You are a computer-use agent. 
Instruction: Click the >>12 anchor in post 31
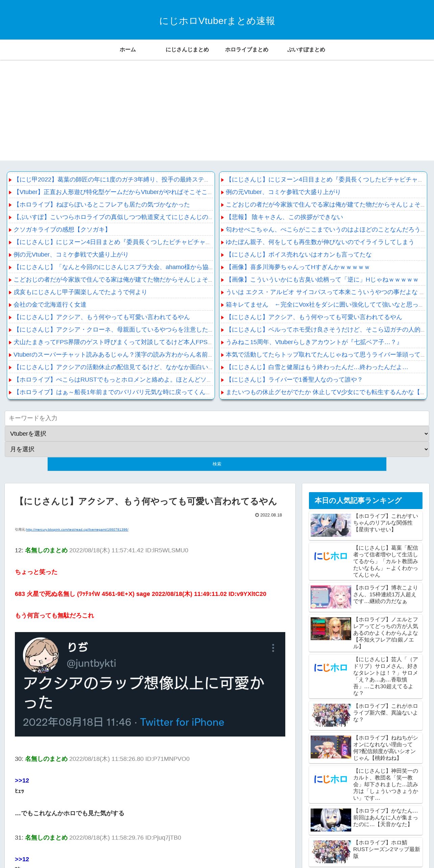[22, 859]
